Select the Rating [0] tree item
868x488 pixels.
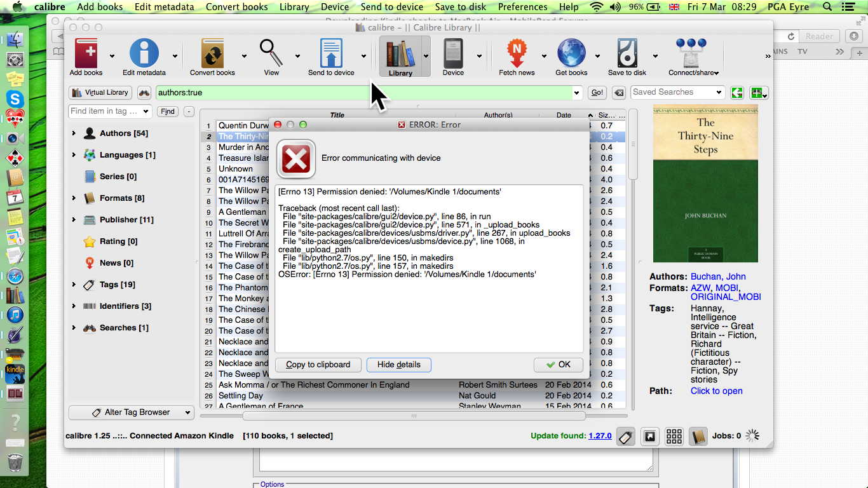click(x=118, y=241)
